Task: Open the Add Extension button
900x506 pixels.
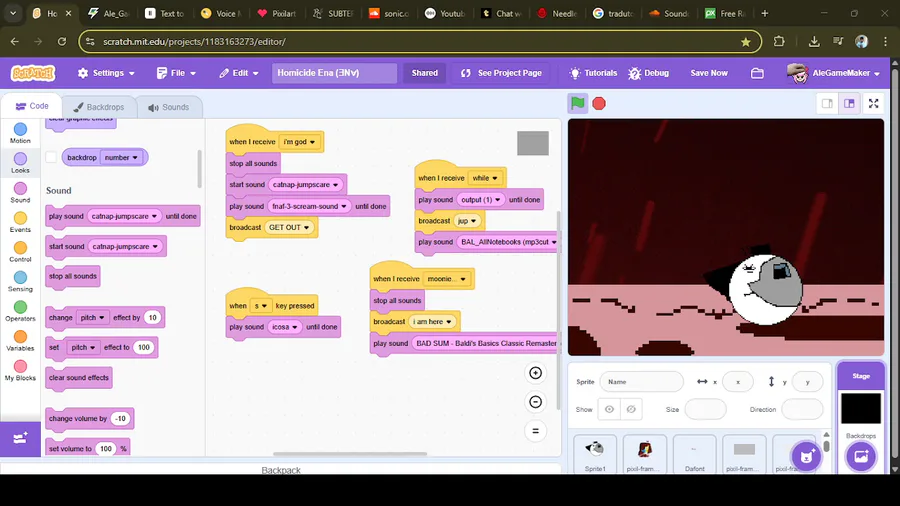Action: (20, 439)
